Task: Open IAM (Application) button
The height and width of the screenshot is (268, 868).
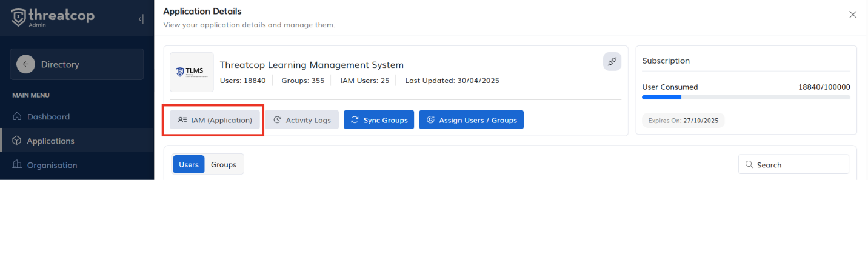Action: (x=215, y=120)
